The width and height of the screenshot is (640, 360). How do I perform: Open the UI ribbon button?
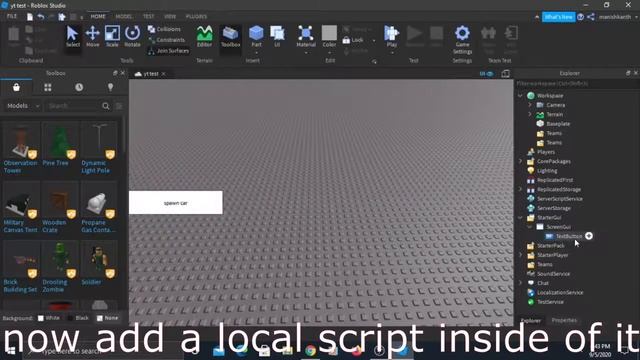tap(277, 36)
